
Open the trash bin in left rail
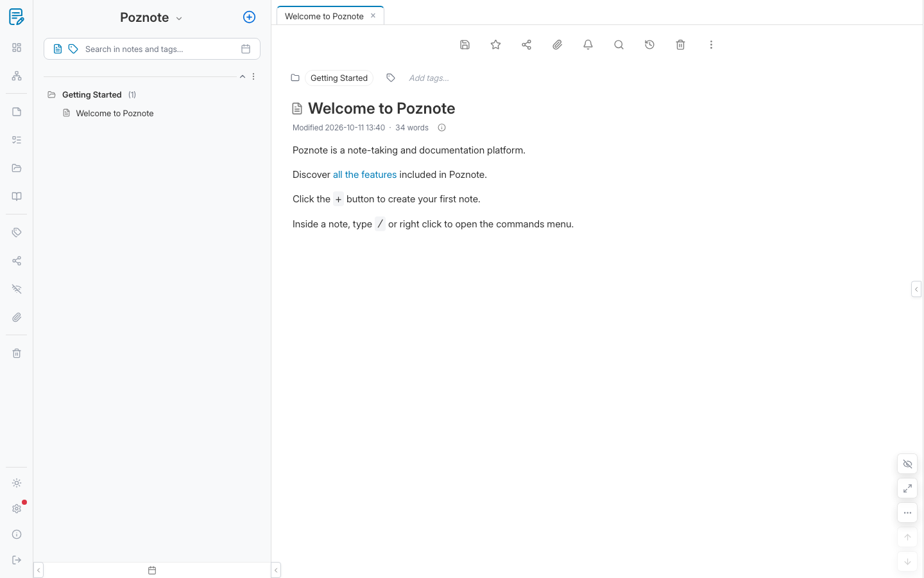point(17,353)
